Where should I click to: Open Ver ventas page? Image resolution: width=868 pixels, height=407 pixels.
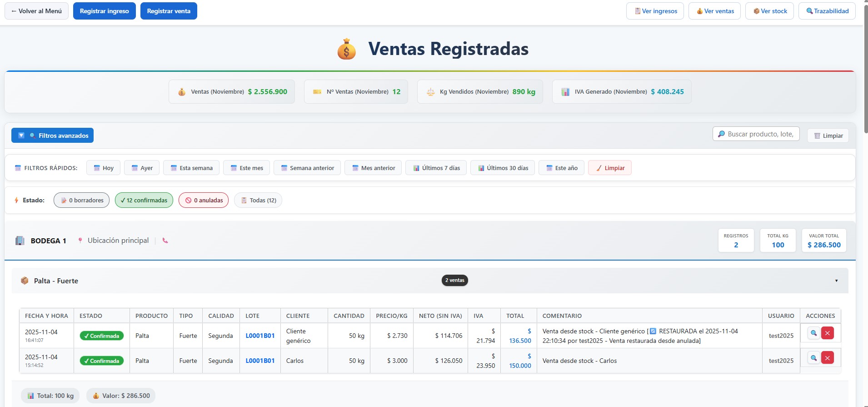[x=714, y=11]
